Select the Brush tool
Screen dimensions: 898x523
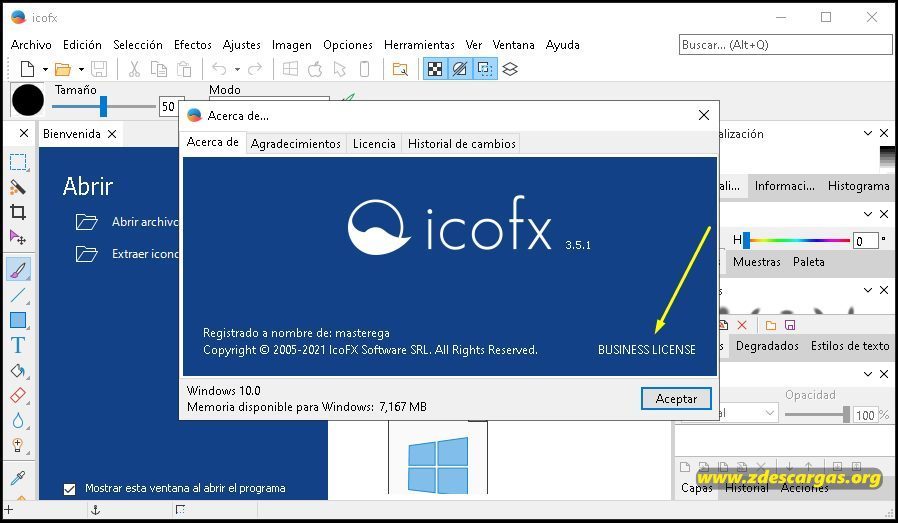coord(18,269)
